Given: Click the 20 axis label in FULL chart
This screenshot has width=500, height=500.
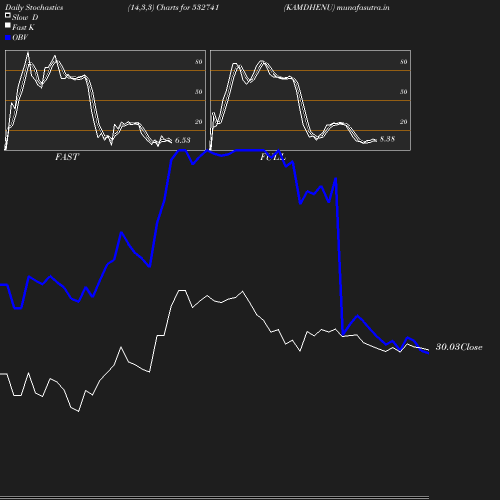Looking at the screenshot, I should coord(404,122).
